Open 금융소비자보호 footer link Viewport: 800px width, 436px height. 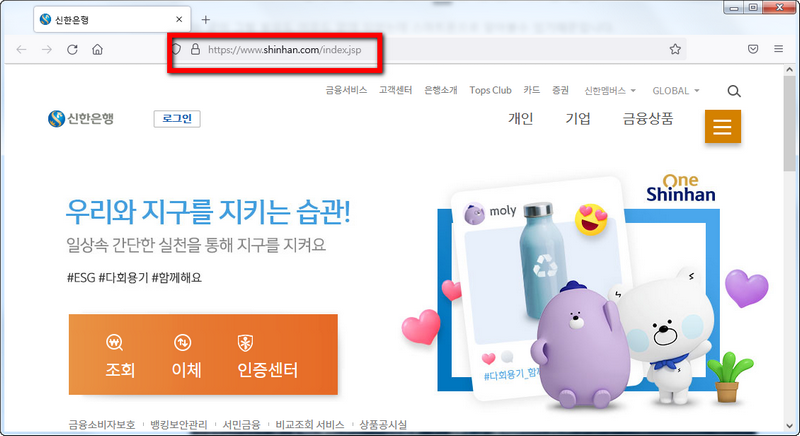click(102, 425)
